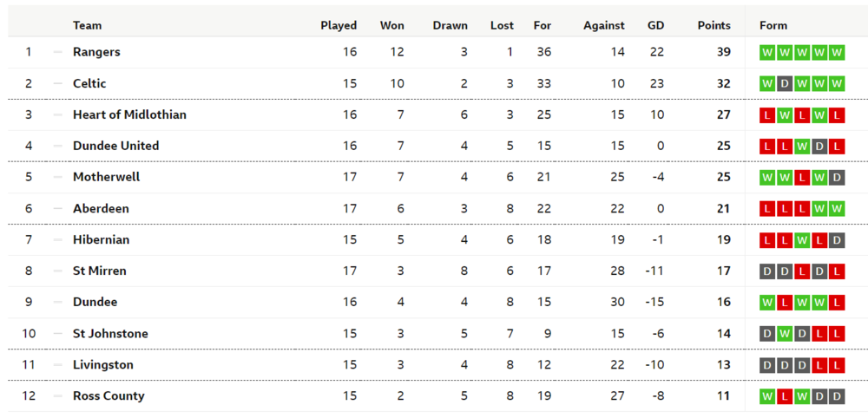Click Celtic's grey D form badge
868x418 pixels.
coord(785,84)
